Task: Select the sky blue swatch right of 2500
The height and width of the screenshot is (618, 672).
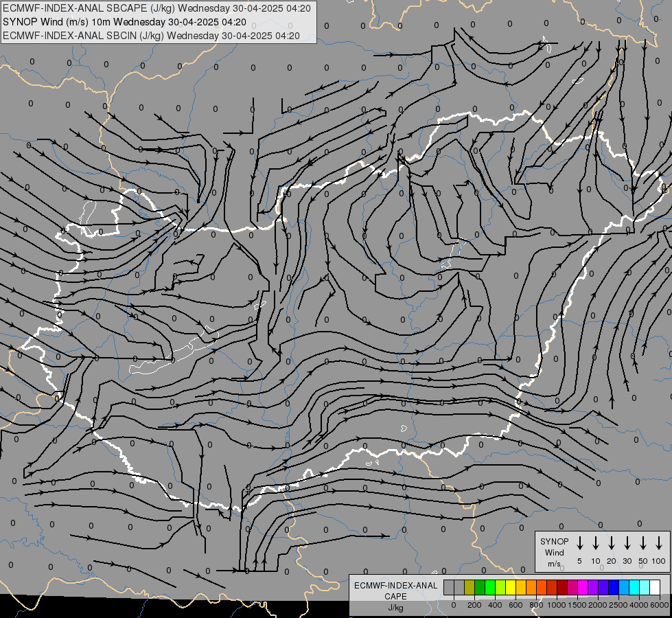Action: 623,587
